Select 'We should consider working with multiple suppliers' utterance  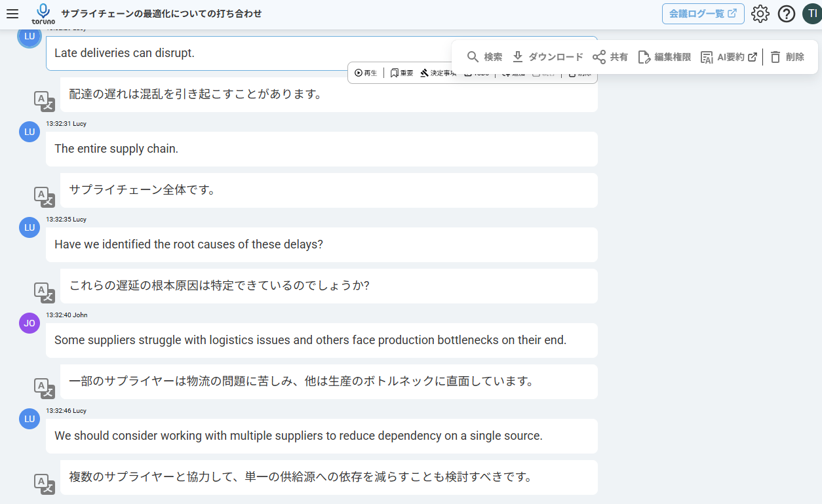(x=322, y=436)
